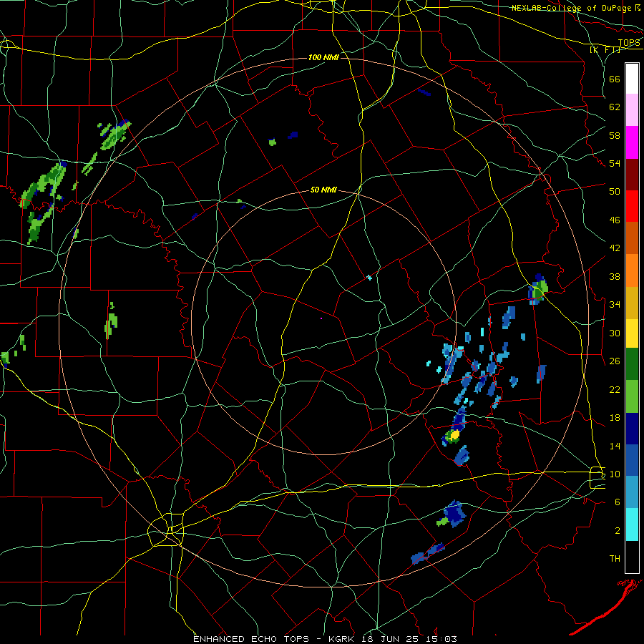
Task: Click the 50 legend value
Action: (615, 192)
